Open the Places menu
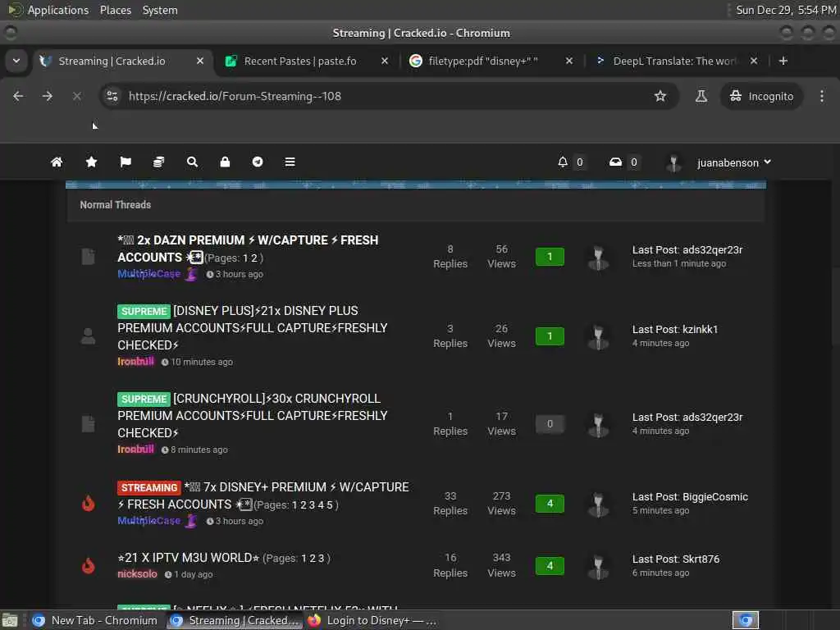840x630 pixels. pos(115,10)
